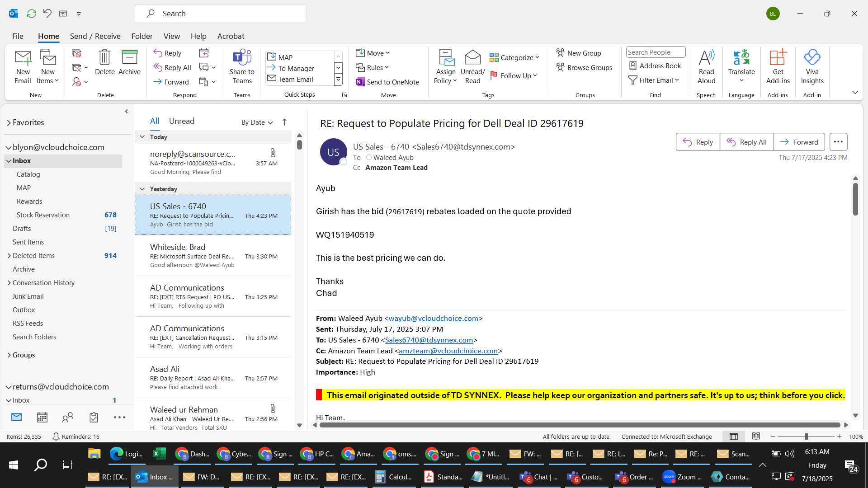Run the To Manager quick step
This screenshot has width=868, height=488.
296,68
